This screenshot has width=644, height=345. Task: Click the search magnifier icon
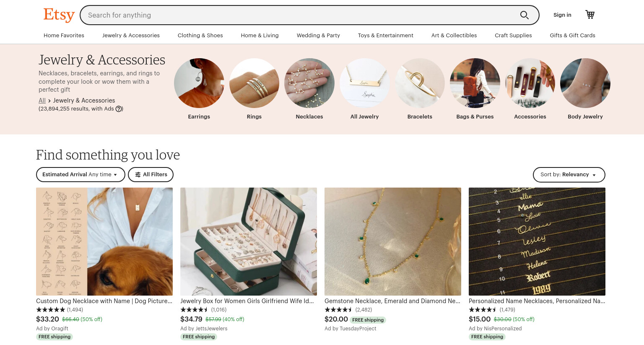point(524,15)
